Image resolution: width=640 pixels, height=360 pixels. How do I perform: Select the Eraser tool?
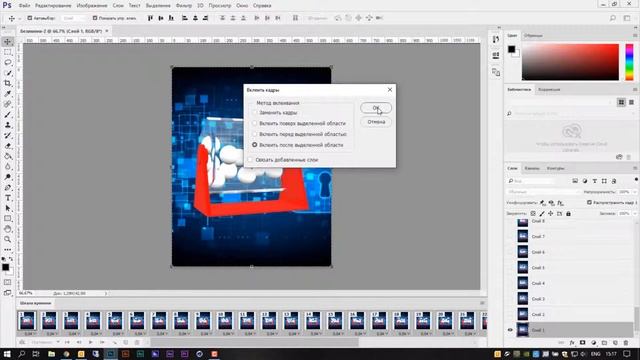coord(8,146)
